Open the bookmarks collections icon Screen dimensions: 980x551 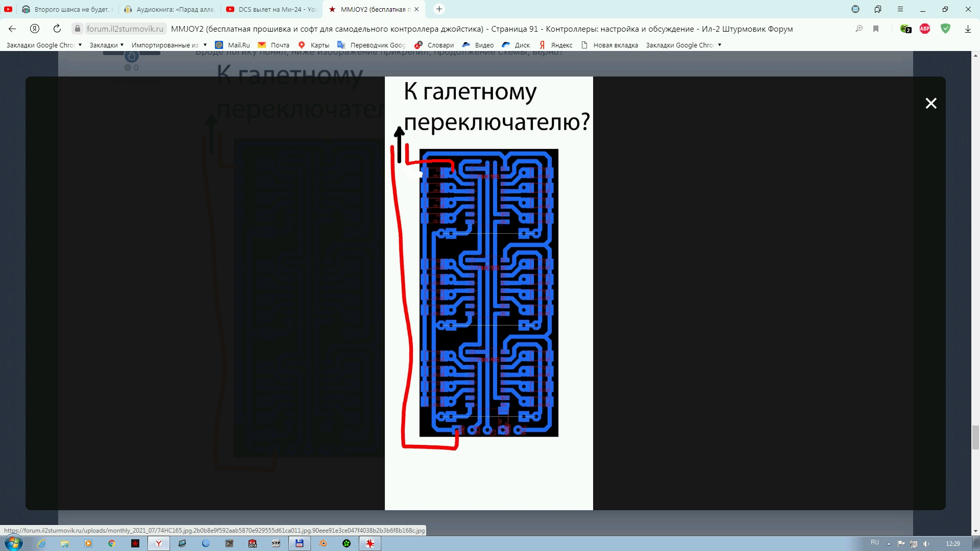pyautogui.click(x=878, y=9)
